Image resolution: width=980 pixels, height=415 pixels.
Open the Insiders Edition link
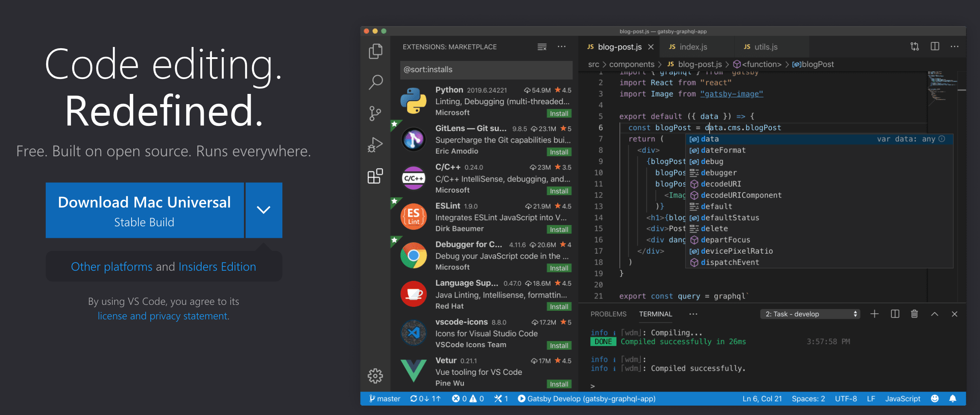point(217,267)
